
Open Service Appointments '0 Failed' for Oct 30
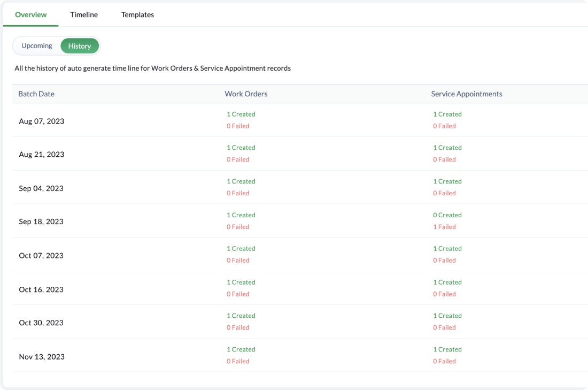pyautogui.click(x=444, y=327)
